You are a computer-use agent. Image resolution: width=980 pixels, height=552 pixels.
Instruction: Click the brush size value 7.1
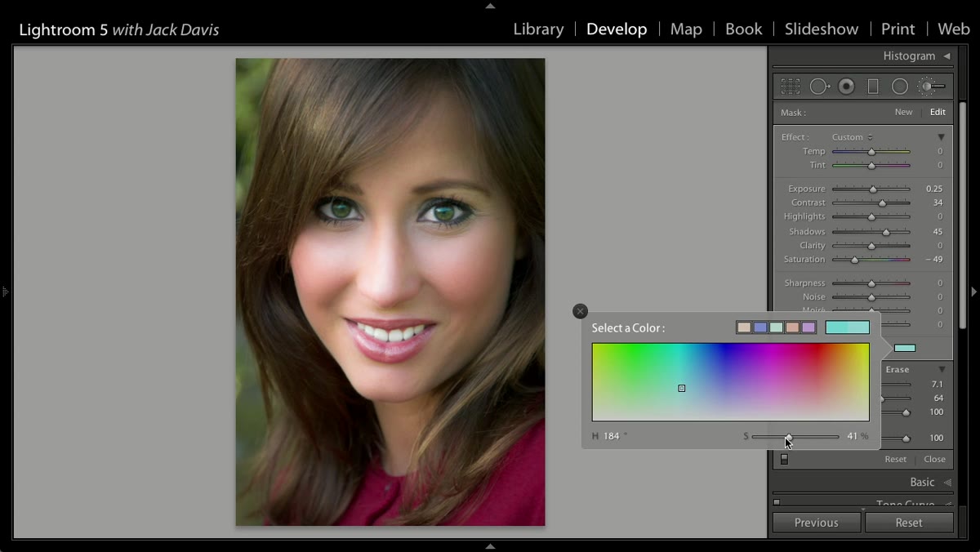click(x=938, y=385)
